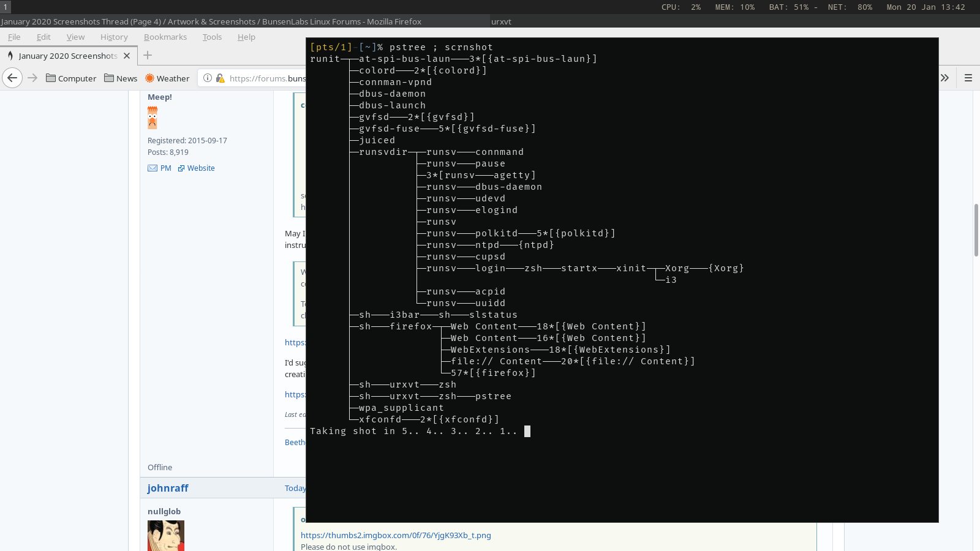
Task: Click the connection padlock icon
Action: point(221,78)
